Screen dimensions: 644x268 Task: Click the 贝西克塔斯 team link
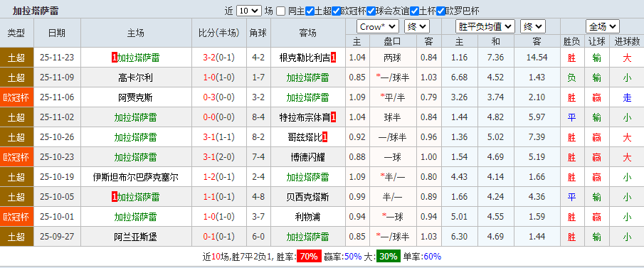307,197
